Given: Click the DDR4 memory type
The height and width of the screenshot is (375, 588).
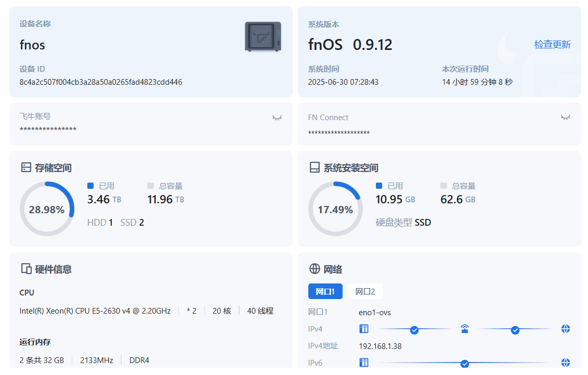Looking at the screenshot, I should [139, 360].
